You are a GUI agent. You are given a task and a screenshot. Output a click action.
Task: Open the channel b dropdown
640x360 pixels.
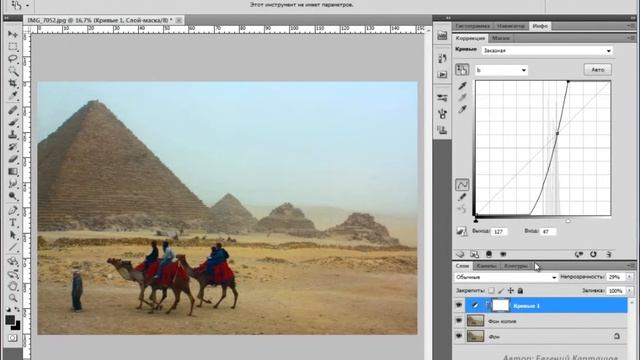(501, 70)
